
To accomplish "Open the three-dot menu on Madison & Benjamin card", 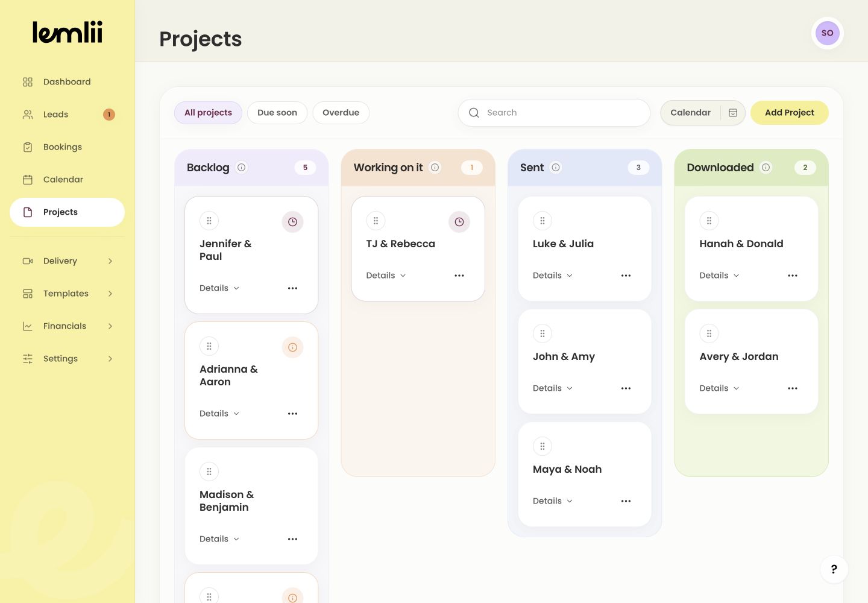I will (293, 539).
